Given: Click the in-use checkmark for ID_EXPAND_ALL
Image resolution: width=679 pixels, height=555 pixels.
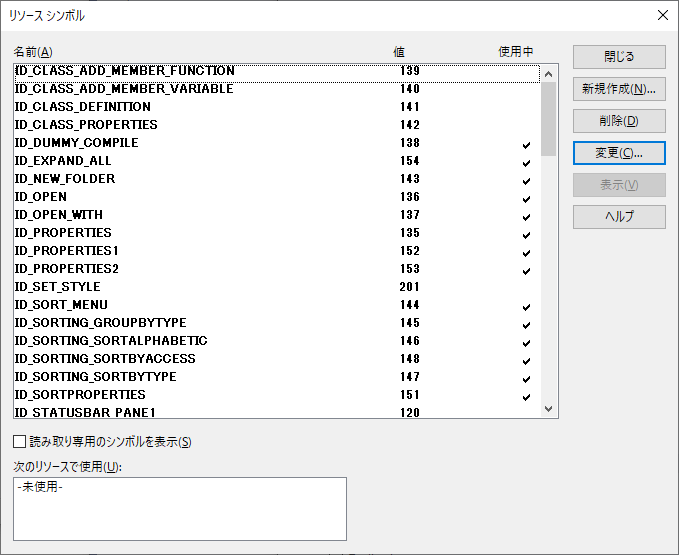Looking at the screenshot, I should click(x=526, y=162).
